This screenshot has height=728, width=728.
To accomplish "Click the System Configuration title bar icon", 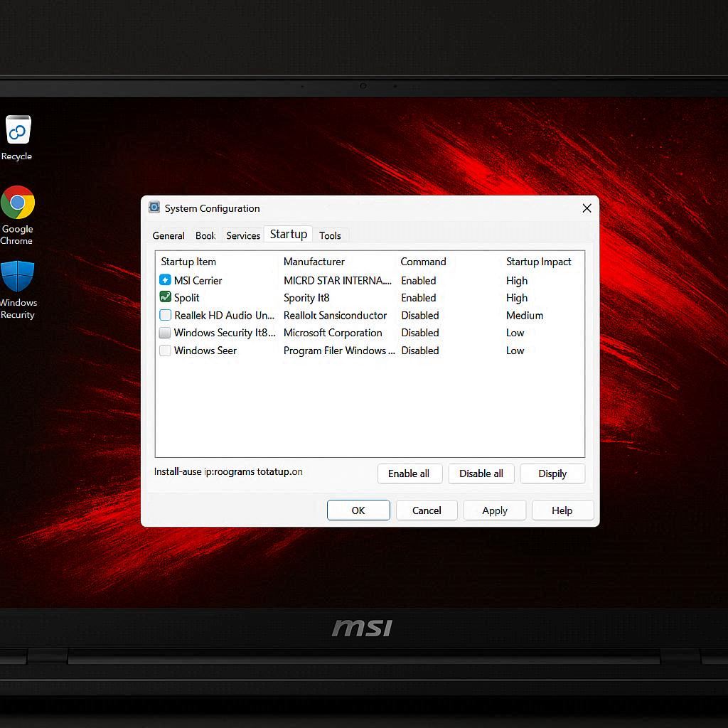I will [154, 208].
